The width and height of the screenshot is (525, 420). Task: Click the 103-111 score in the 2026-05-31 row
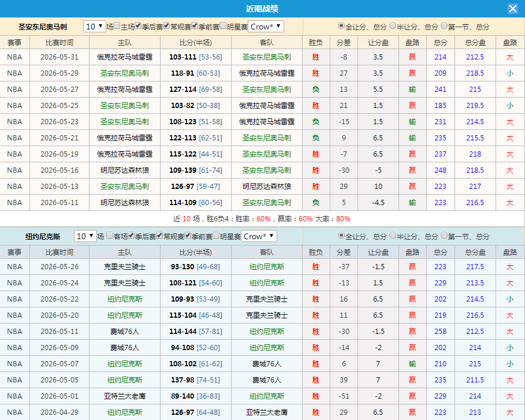click(x=183, y=57)
